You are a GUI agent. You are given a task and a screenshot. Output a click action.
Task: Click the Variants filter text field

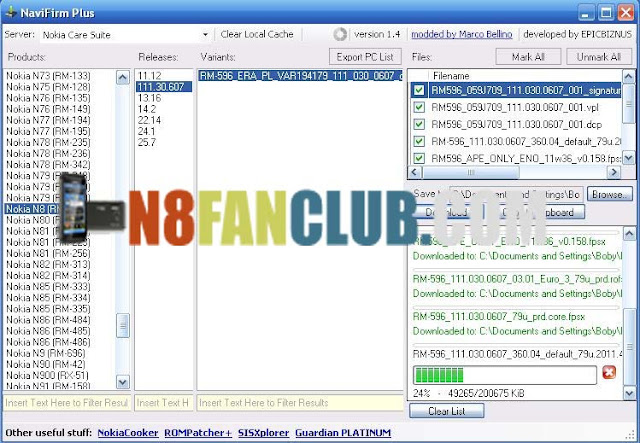pyautogui.click(x=300, y=403)
